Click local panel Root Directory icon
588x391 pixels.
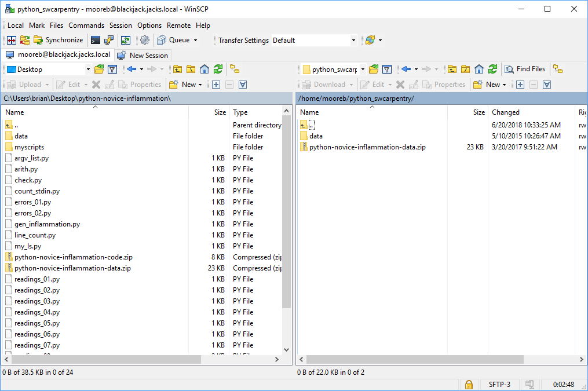coord(191,70)
